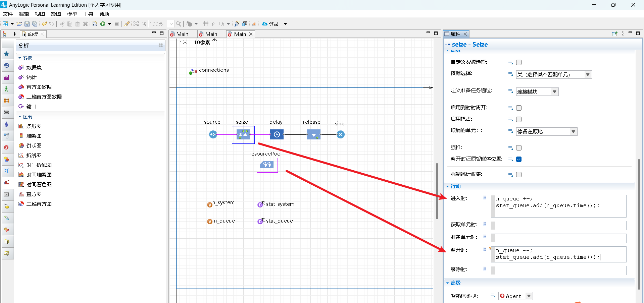644x303 pixels.
Task: Open the factory Material Handling palette icon
Action: click(x=6, y=77)
